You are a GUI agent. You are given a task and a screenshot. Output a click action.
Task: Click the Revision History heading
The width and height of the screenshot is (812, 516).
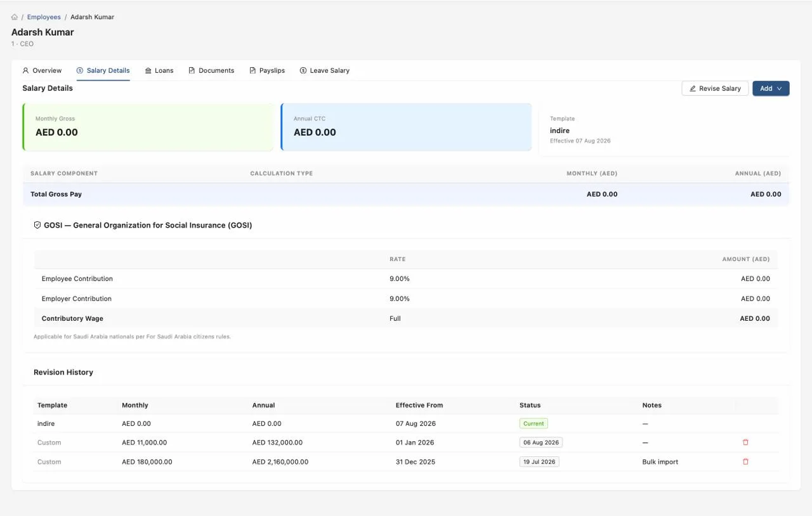click(63, 372)
